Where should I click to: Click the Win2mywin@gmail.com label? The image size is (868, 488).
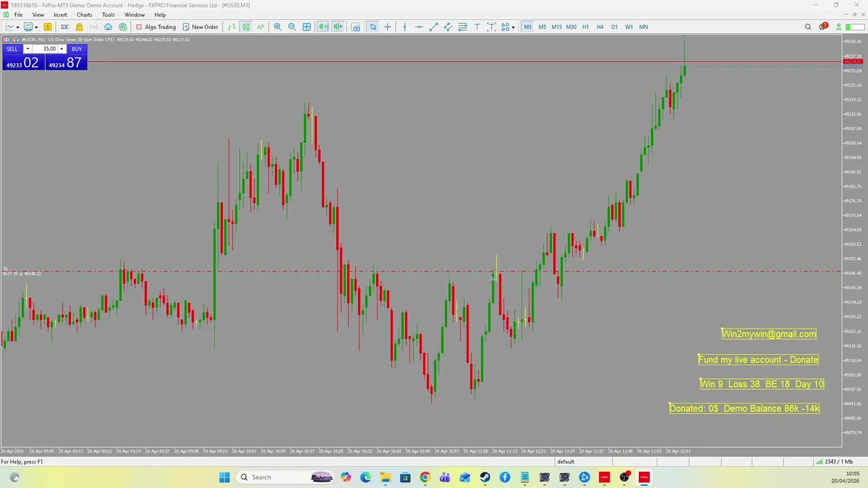769,334
